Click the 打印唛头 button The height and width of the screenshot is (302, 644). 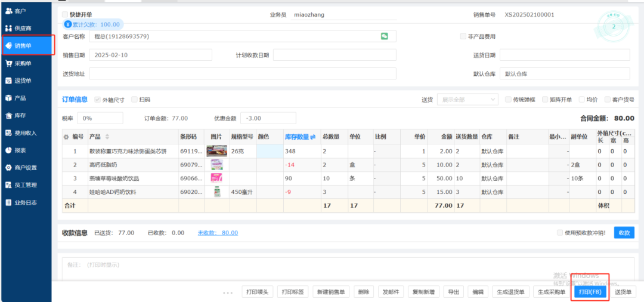[x=258, y=292]
